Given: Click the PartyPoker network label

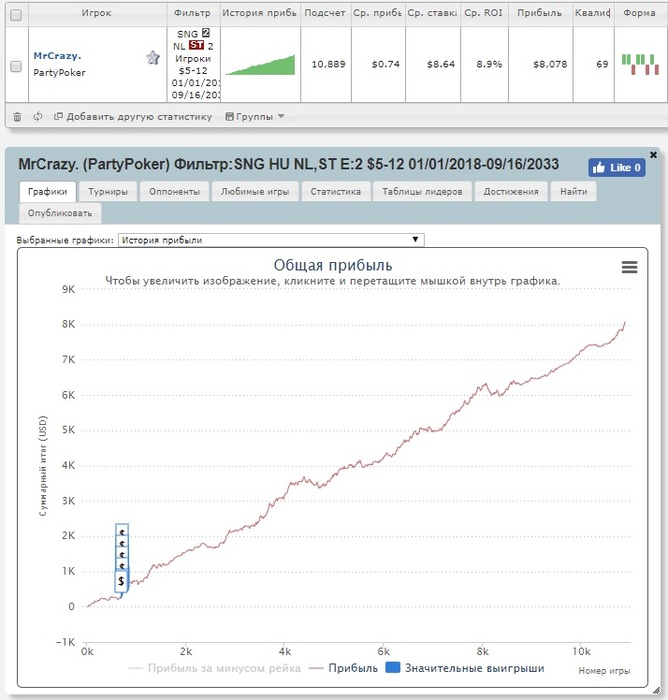Looking at the screenshot, I should [59, 73].
